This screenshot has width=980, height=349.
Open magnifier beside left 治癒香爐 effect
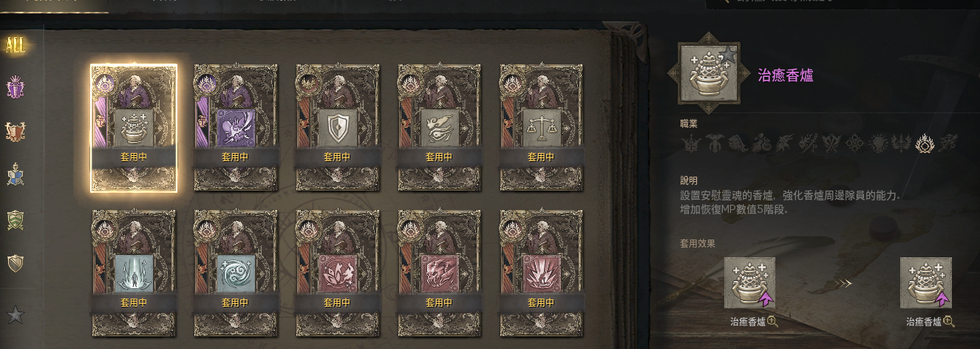click(773, 322)
